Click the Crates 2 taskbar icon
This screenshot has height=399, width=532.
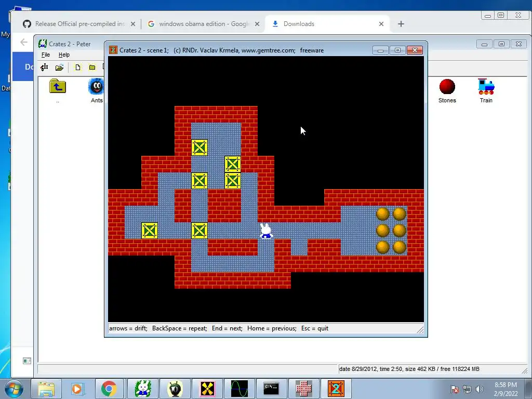click(336, 389)
